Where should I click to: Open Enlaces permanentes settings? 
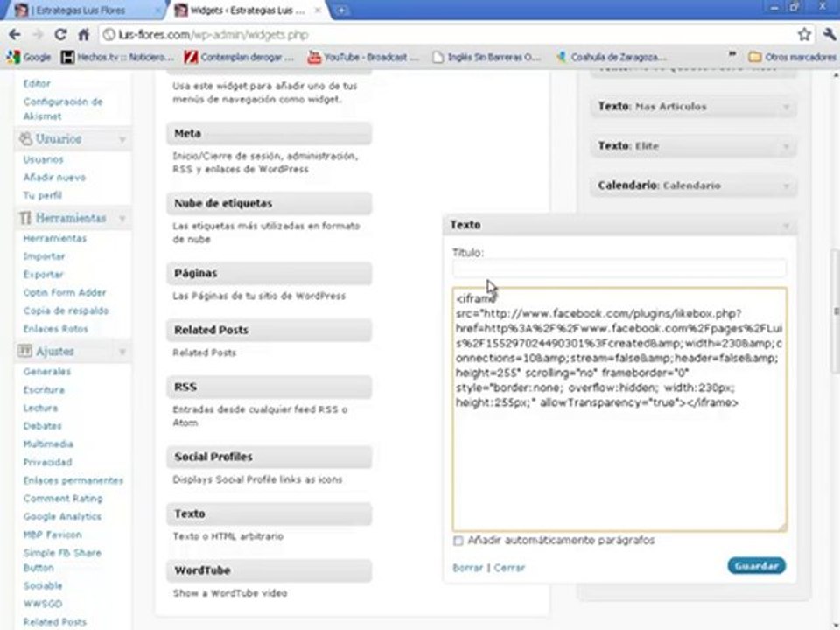point(73,480)
